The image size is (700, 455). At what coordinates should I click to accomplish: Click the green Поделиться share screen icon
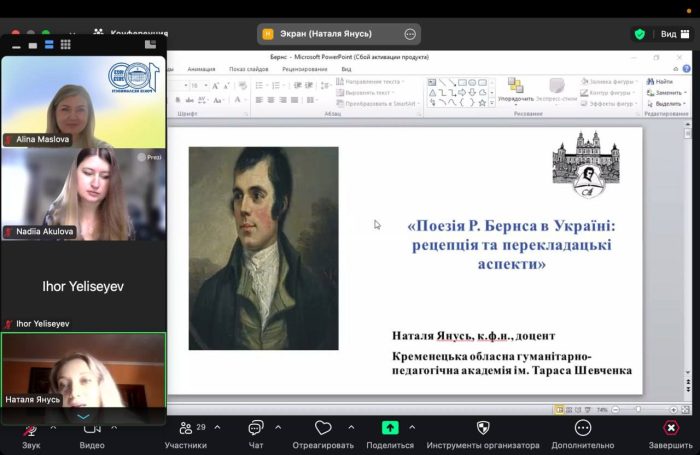click(390, 428)
